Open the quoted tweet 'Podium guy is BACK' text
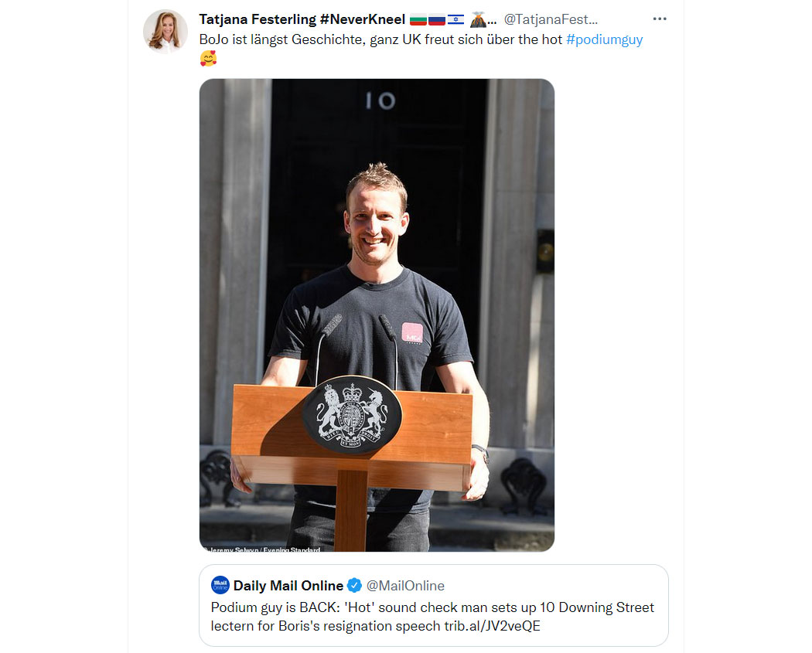The height and width of the screenshot is (653, 812). point(432,617)
